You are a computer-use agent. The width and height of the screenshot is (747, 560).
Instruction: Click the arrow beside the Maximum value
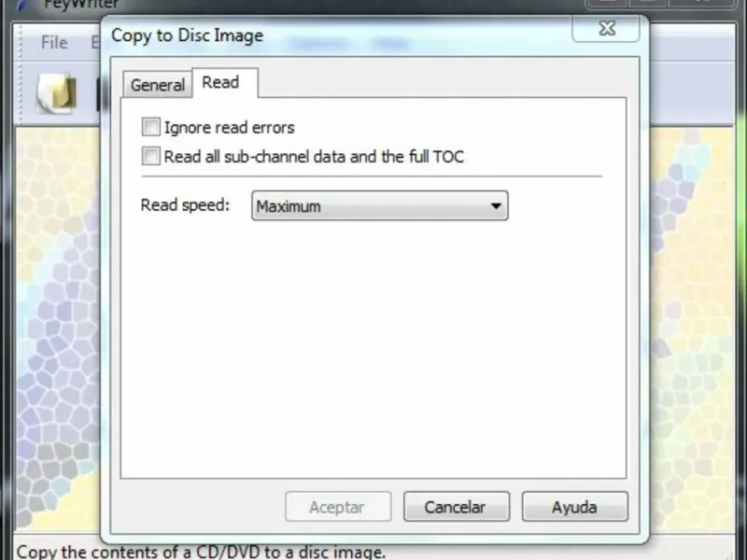[496, 206]
